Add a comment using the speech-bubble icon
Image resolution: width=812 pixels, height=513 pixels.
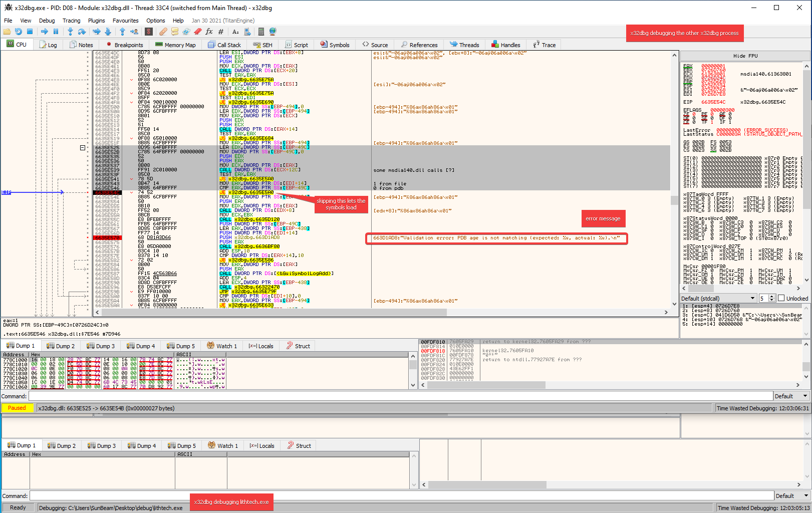(x=175, y=31)
